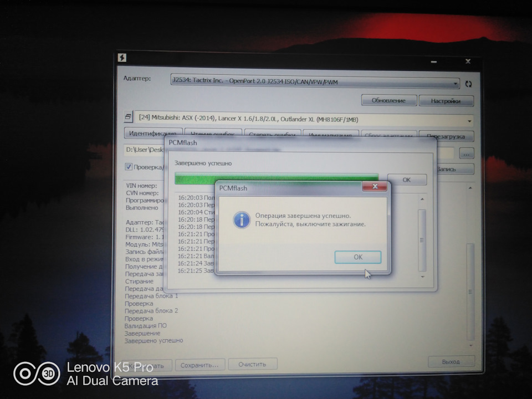The image size is (532, 399).
Task: Click the Идентификация button
Action: [153, 132]
